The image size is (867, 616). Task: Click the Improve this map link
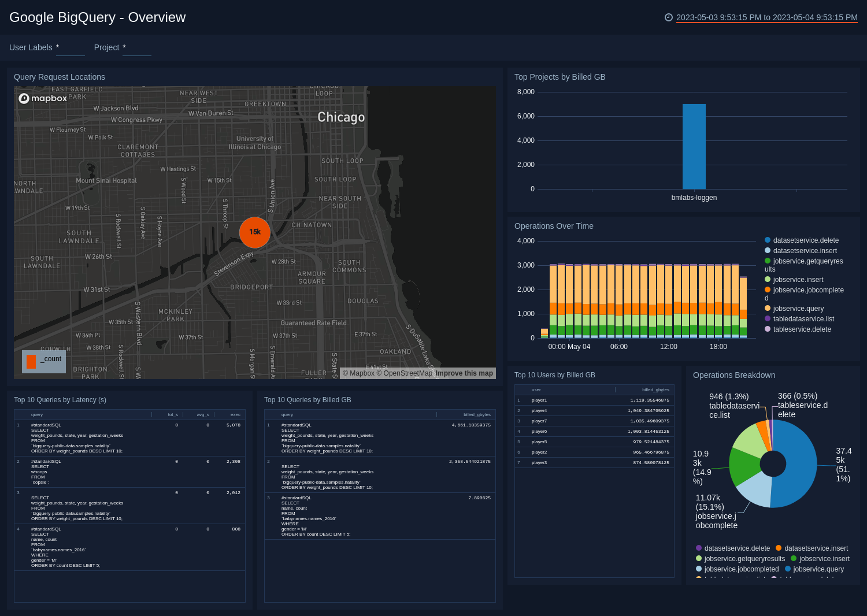[464, 373]
